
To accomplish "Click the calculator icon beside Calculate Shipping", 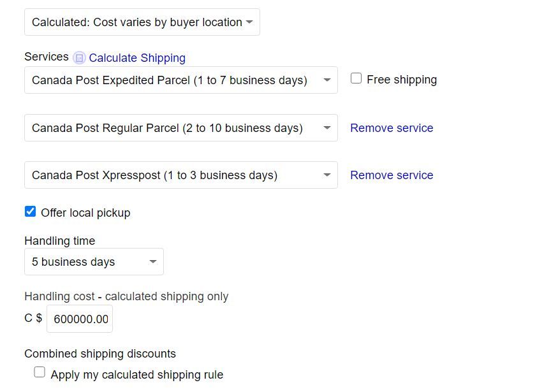I will click(79, 57).
